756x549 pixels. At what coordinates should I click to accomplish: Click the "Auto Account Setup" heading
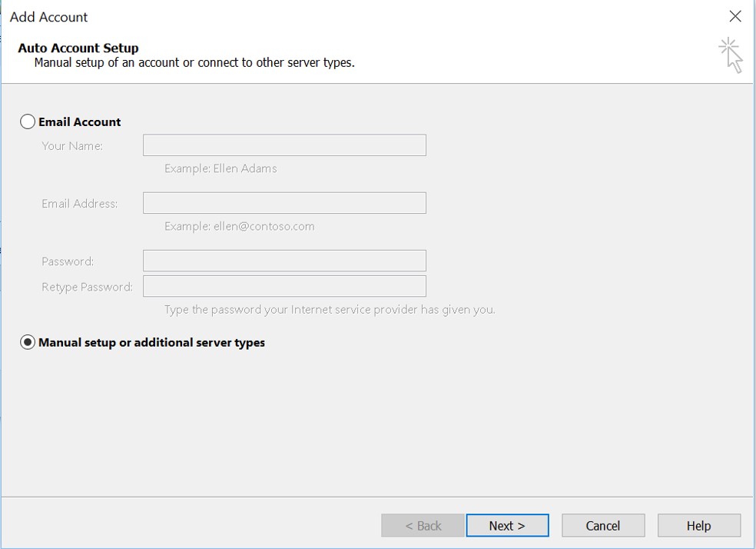point(78,48)
